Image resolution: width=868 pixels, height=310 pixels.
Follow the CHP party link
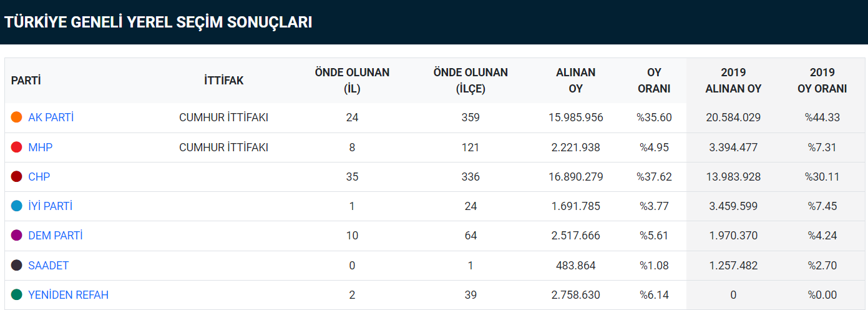point(39,177)
